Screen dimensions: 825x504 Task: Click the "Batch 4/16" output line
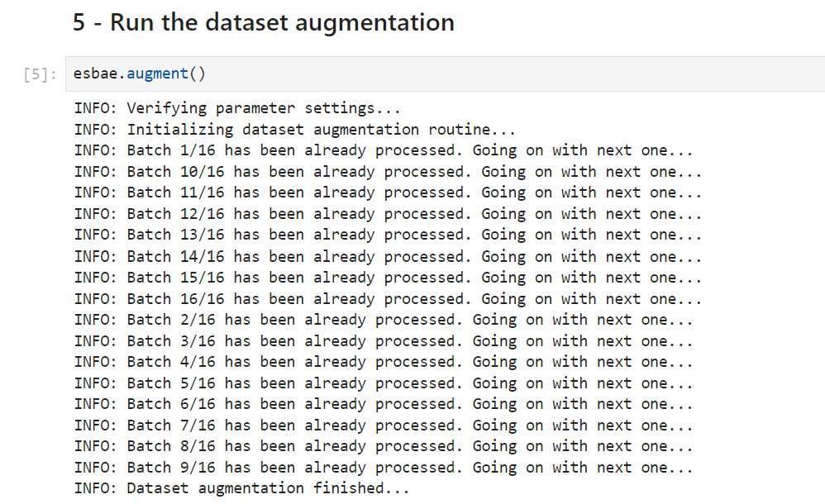384,362
